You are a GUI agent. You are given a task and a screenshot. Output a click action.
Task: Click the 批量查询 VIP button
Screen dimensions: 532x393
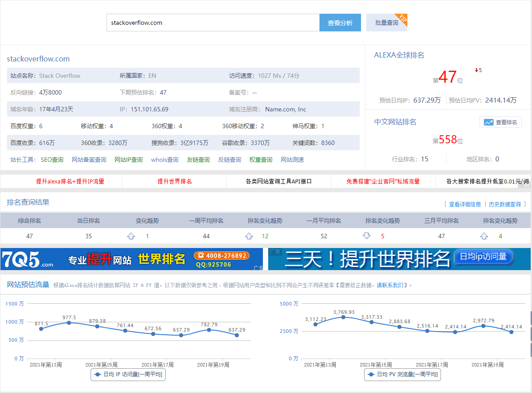point(387,23)
